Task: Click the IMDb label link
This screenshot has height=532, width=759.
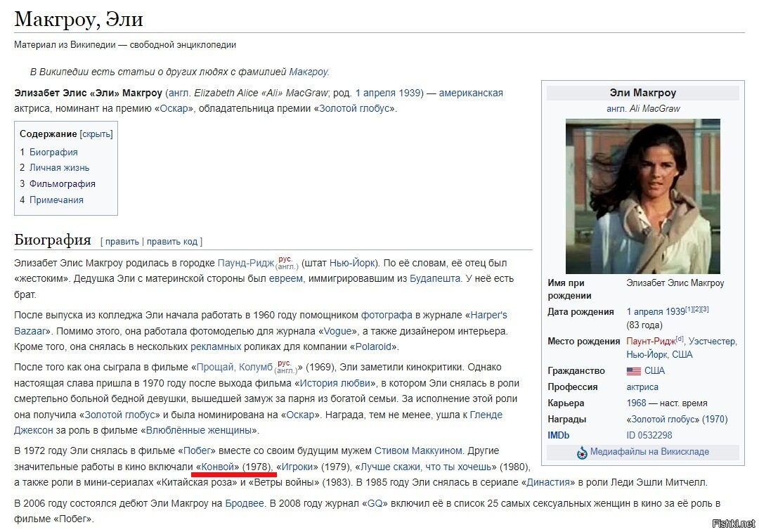Action: [x=559, y=436]
